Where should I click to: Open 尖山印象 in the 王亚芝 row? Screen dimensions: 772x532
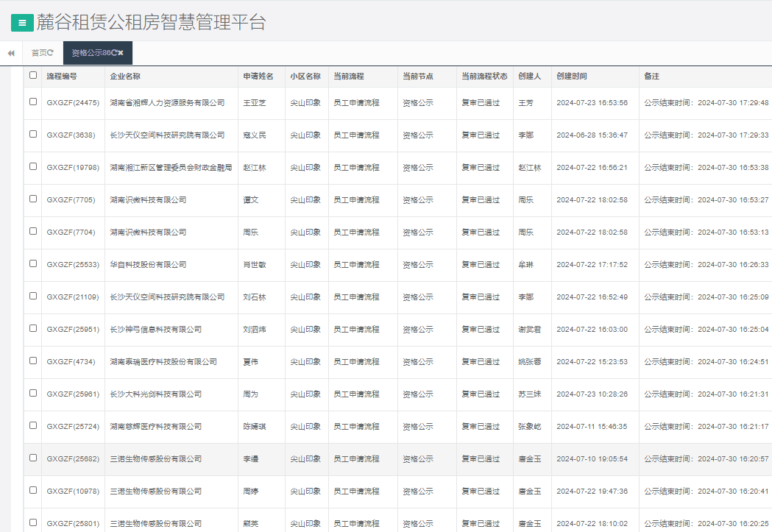(305, 103)
